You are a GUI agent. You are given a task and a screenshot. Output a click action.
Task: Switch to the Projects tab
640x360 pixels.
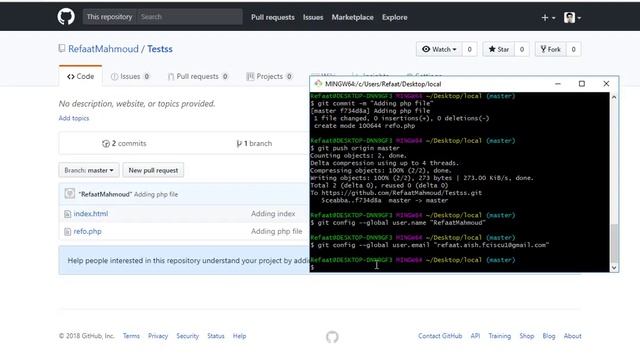pos(269,76)
